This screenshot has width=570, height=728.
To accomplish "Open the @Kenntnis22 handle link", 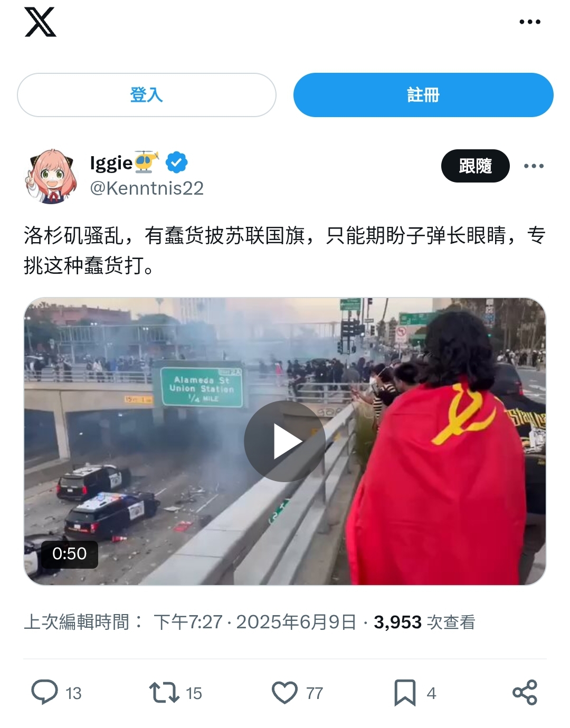I will point(147,188).
